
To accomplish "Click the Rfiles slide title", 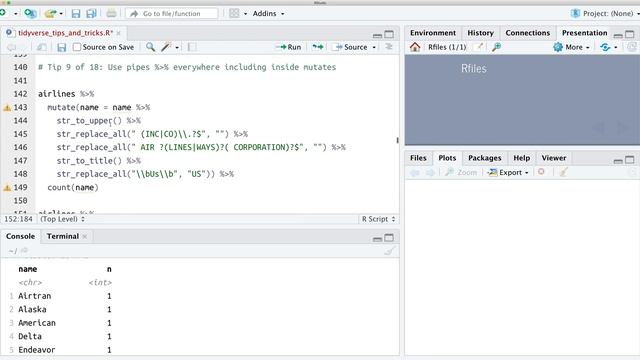I will coord(473,69).
